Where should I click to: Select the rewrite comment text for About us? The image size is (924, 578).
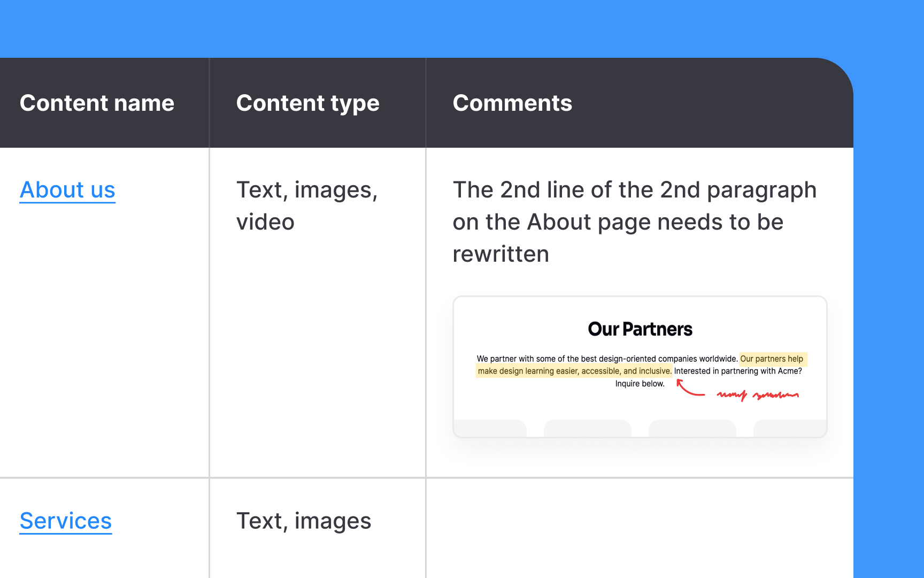click(634, 222)
